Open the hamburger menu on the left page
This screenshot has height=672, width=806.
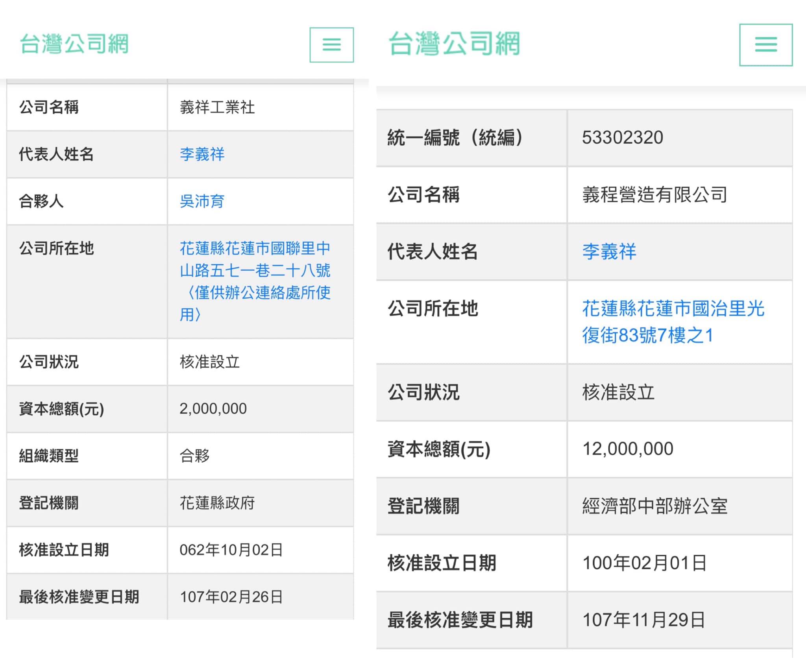pos(332,44)
